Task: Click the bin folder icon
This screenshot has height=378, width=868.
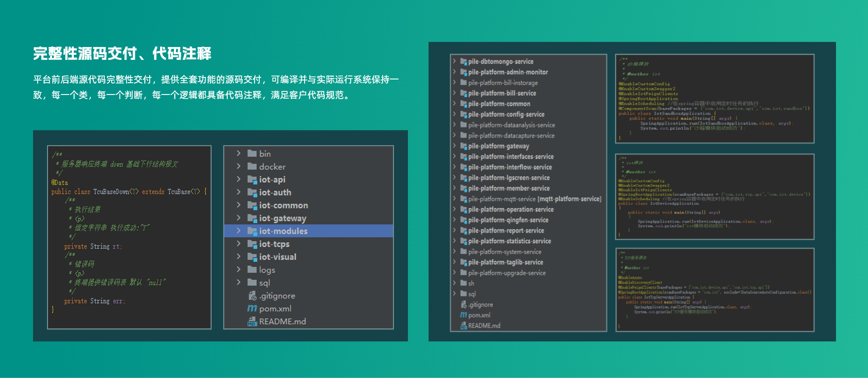Action: (252, 153)
